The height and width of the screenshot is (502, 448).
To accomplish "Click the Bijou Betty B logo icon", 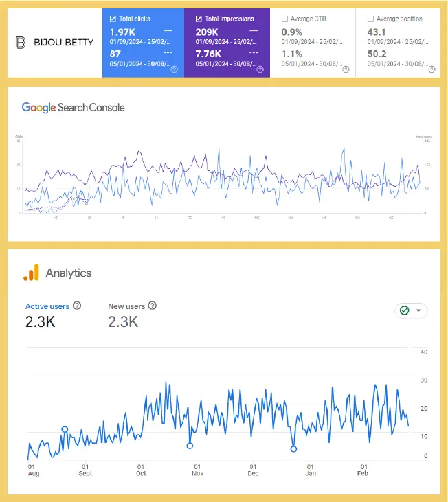I will tap(21, 43).
